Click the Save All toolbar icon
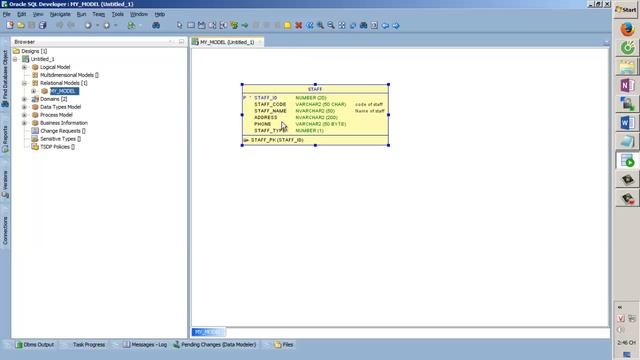This screenshot has height=360, width=640. [x=42, y=25]
